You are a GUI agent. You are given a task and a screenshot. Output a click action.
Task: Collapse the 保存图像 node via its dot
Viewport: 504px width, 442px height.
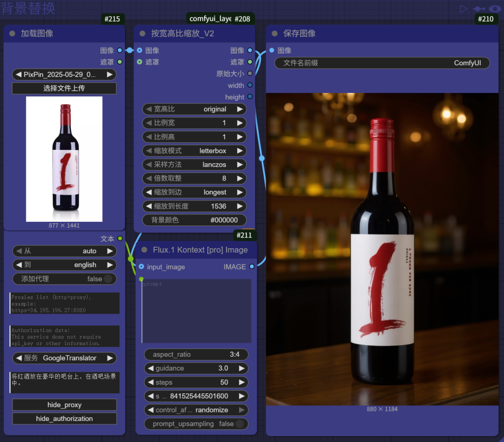click(275, 34)
